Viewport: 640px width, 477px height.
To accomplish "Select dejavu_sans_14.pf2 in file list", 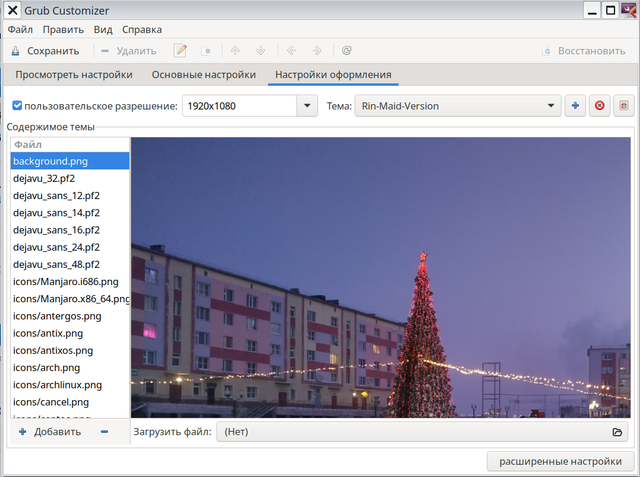I will pos(70,213).
